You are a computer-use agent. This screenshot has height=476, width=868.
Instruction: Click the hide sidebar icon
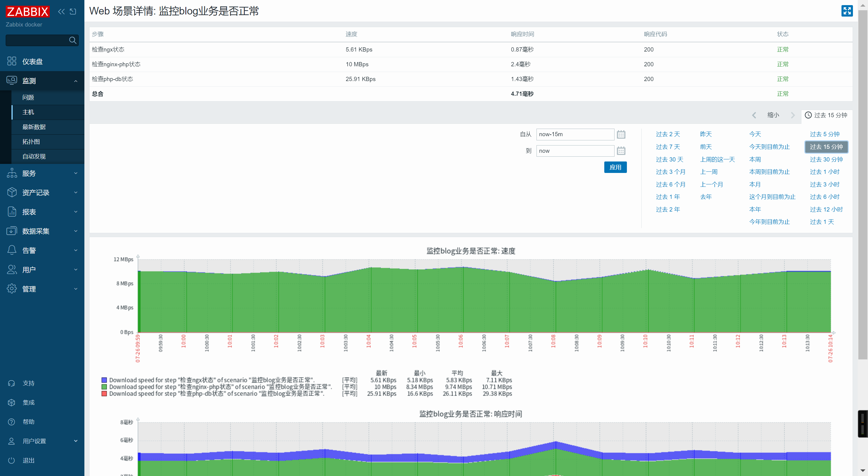coord(73,11)
